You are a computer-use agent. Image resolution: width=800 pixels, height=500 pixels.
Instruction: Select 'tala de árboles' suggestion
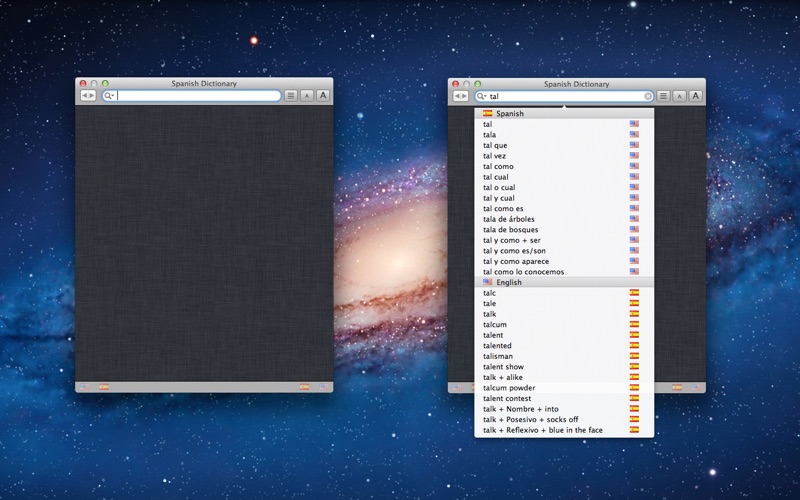pyautogui.click(x=510, y=219)
